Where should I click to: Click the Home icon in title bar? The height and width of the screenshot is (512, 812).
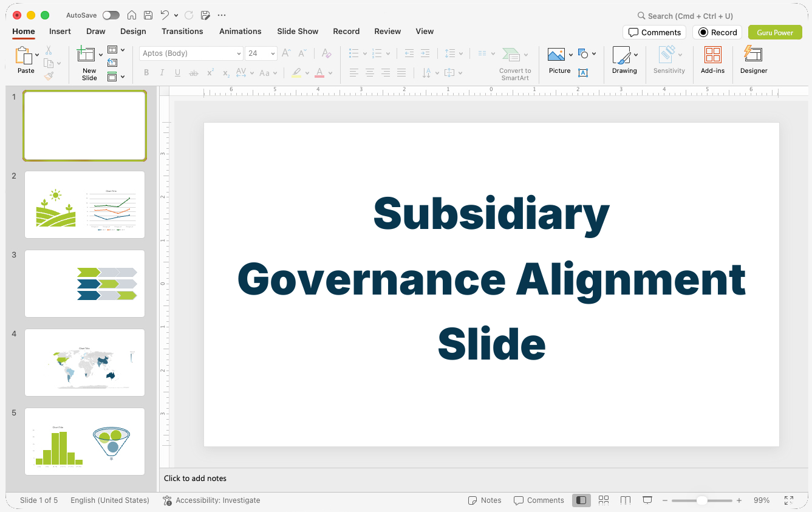[132, 15]
